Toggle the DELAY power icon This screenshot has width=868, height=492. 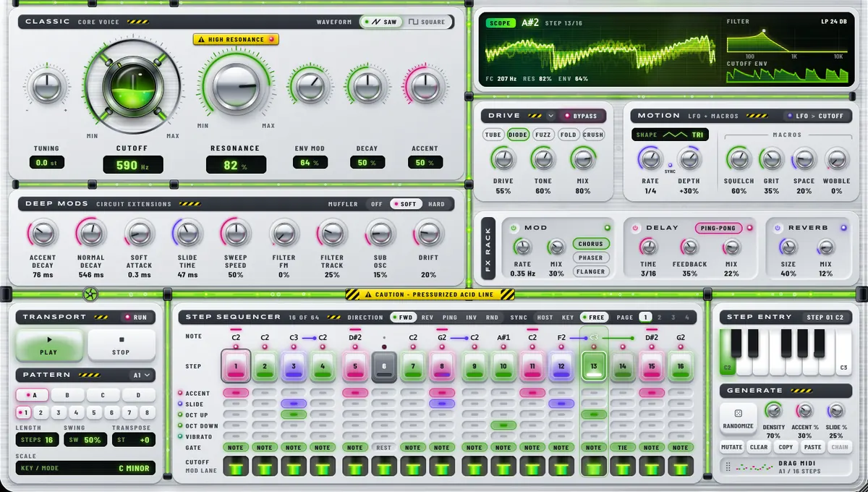(x=635, y=228)
